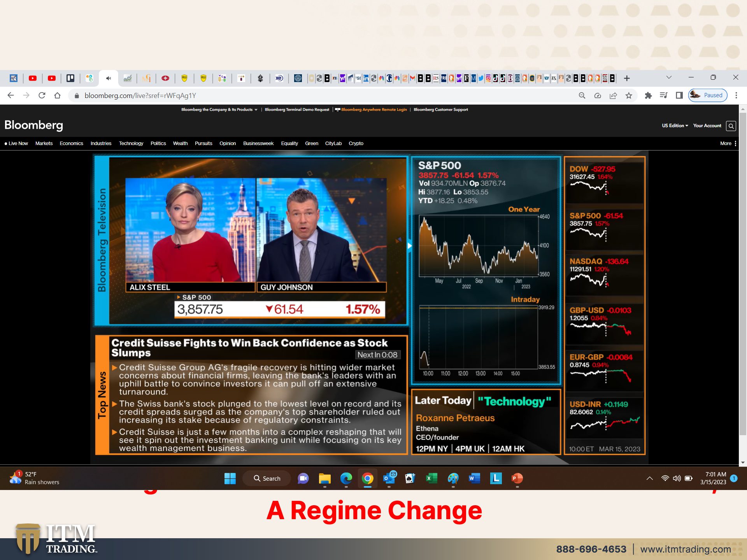This screenshot has width=747, height=560.
Task: Click the taskbar Search box
Action: [267, 478]
